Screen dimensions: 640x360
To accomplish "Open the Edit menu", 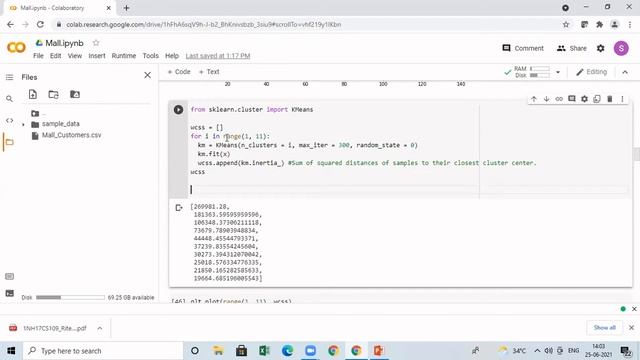I will pos(56,56).
